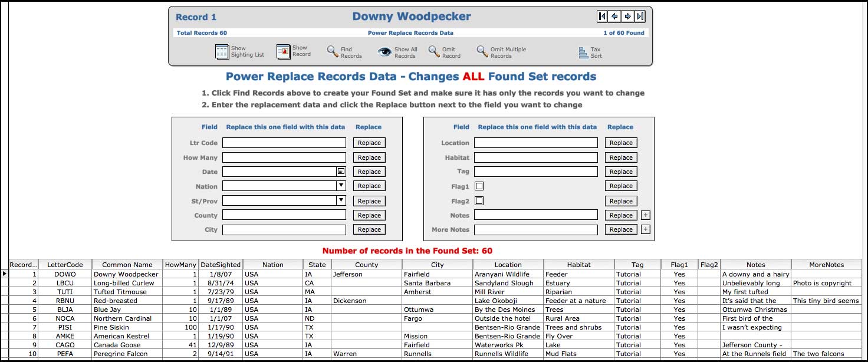Screen dimensions: 868x362
Task: Click the American Kestrel cell
Action: click(x=127, y=336)
